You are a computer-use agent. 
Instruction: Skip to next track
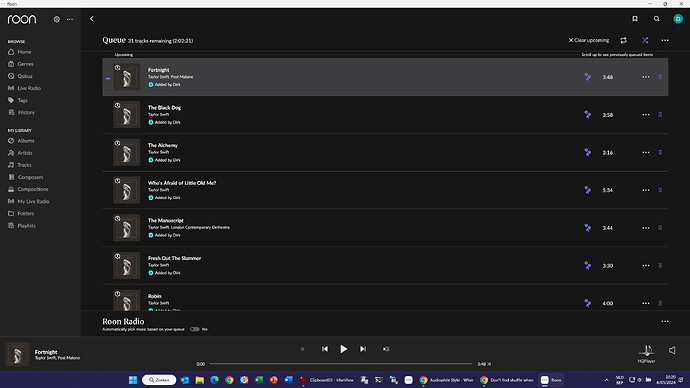tap(363, 349)
